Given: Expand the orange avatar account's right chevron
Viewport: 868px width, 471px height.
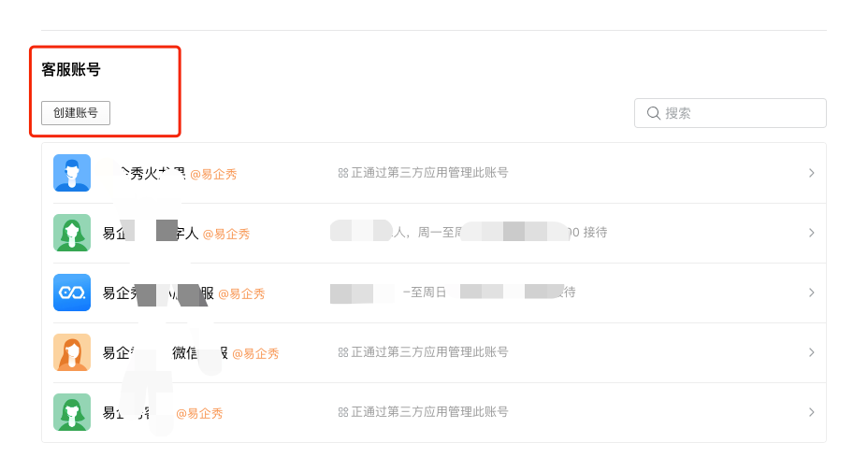Looking at the screenshot, I should (811, 352).
